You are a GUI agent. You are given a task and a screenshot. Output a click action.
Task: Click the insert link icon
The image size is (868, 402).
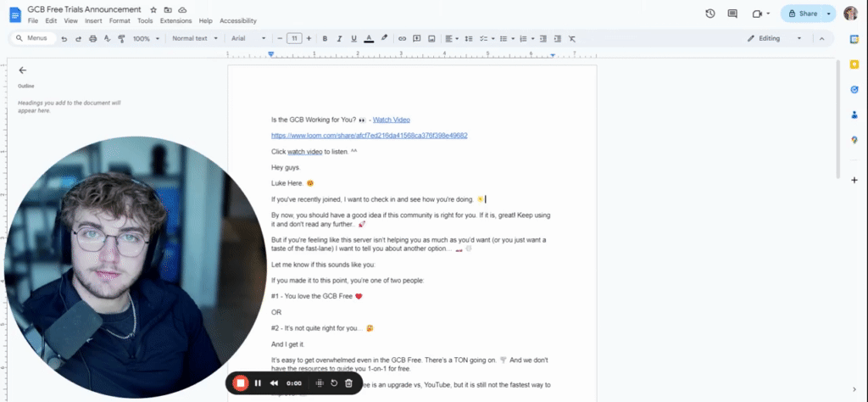403,39
